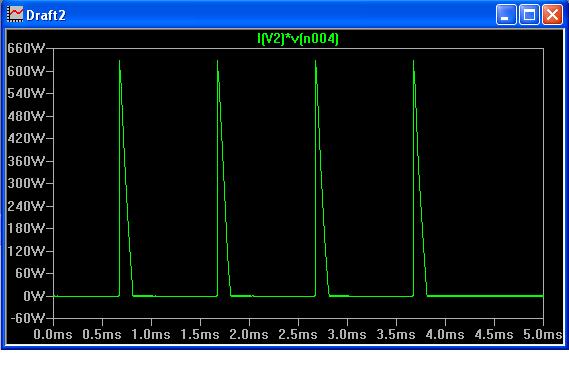Click the 1.0ms time axis label
Viewport: 569px width, 384px height.
click(151, 334)
